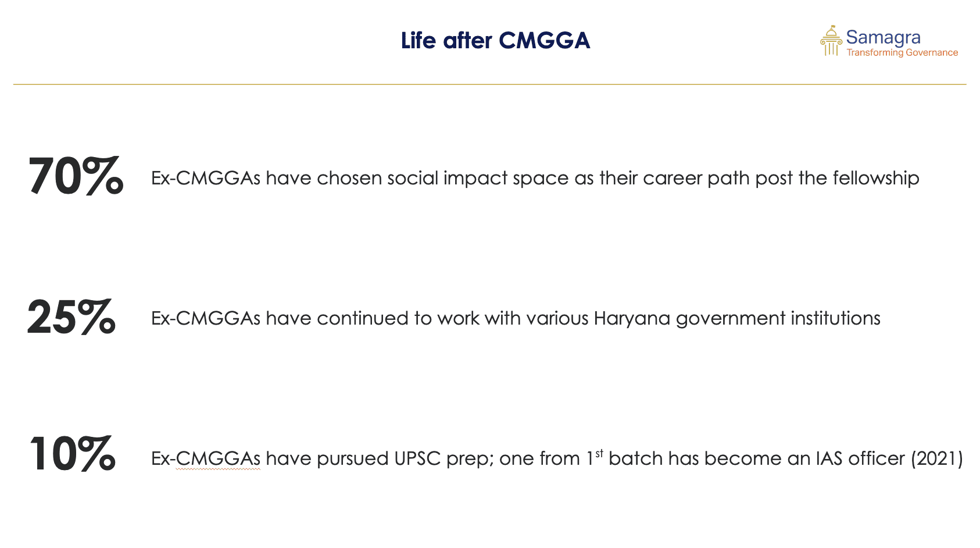Click the 25% statistic figure
Viewport: 980px width, 548px height.
coord(71,317)
